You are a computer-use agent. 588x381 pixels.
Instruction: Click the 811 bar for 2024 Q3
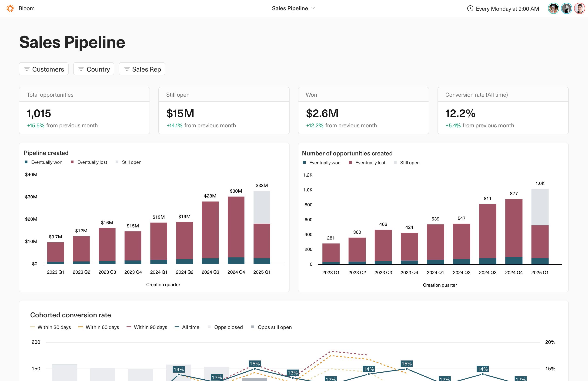[488, 234]
